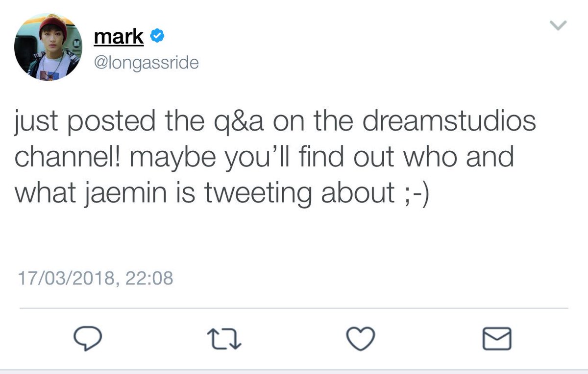
Task: Open the @longassride handle profile
Action: tap(146, 63)
